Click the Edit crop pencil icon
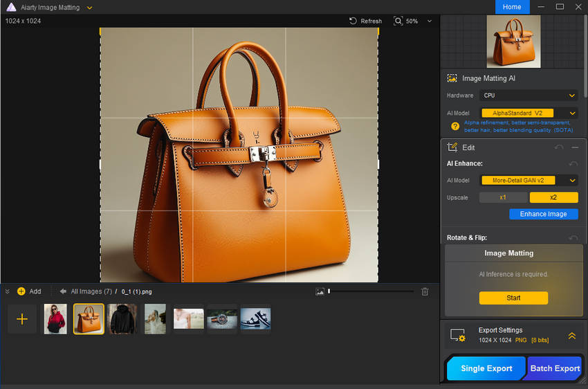Screen dimensions: 588x389 coord(452,147)
